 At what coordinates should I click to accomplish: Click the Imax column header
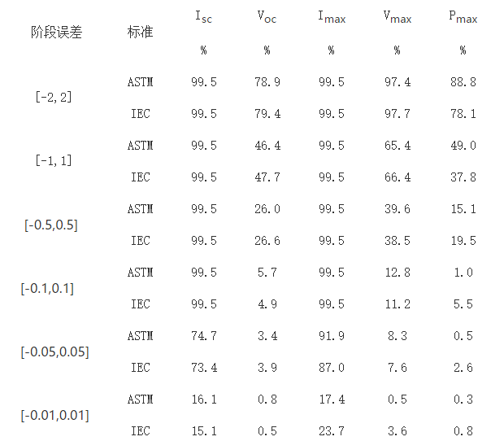pos(332,17)
